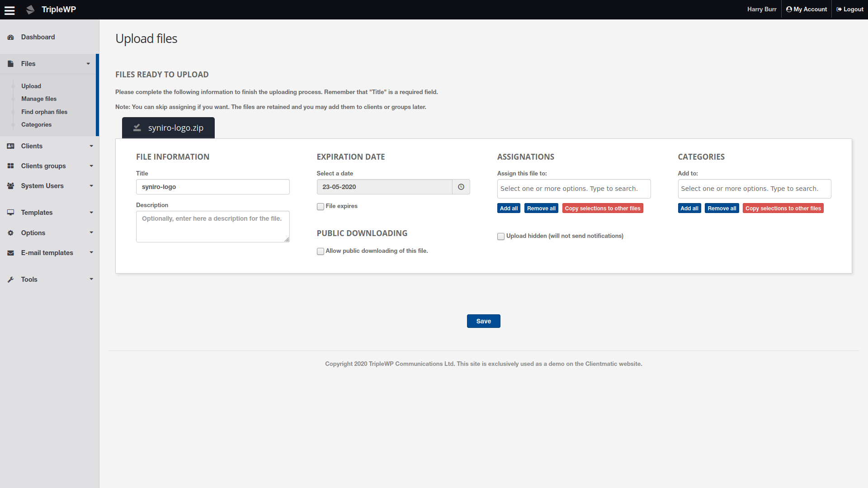Open the Categories Add to selector
This screenshot has height=488, width=868.
(754, 189)
